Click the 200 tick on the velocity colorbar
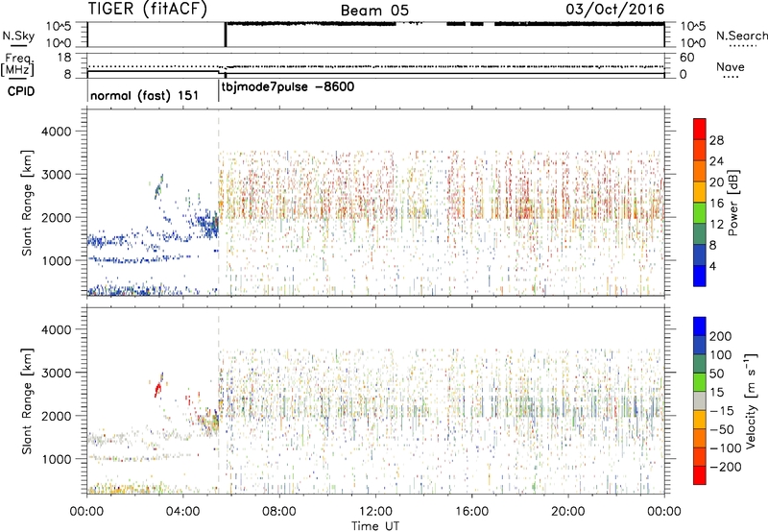Image resolution: width=768 pixels, height=532 pixels. pyautogui.click(x=721, y=336)
